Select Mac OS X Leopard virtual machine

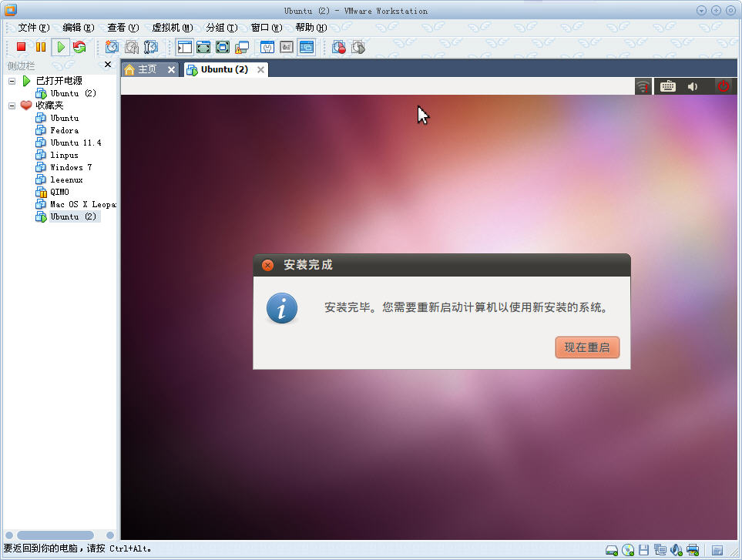[x=82, y=204]
